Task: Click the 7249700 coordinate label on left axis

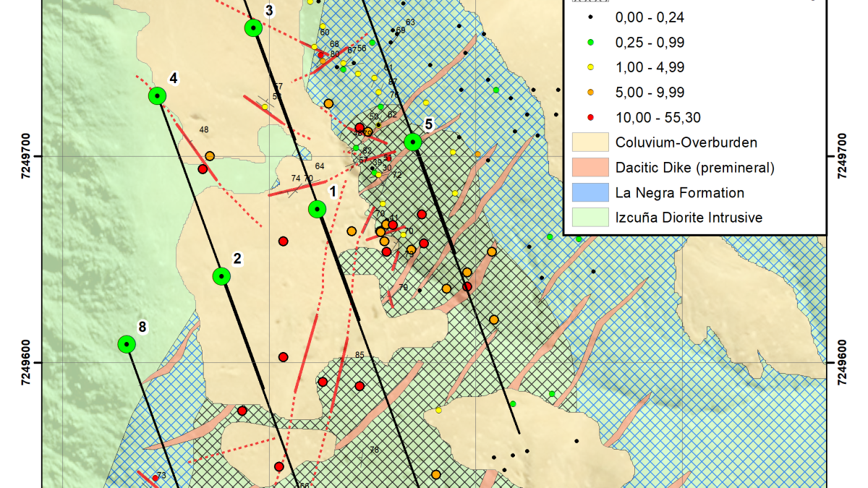Action: coord(35,157)
